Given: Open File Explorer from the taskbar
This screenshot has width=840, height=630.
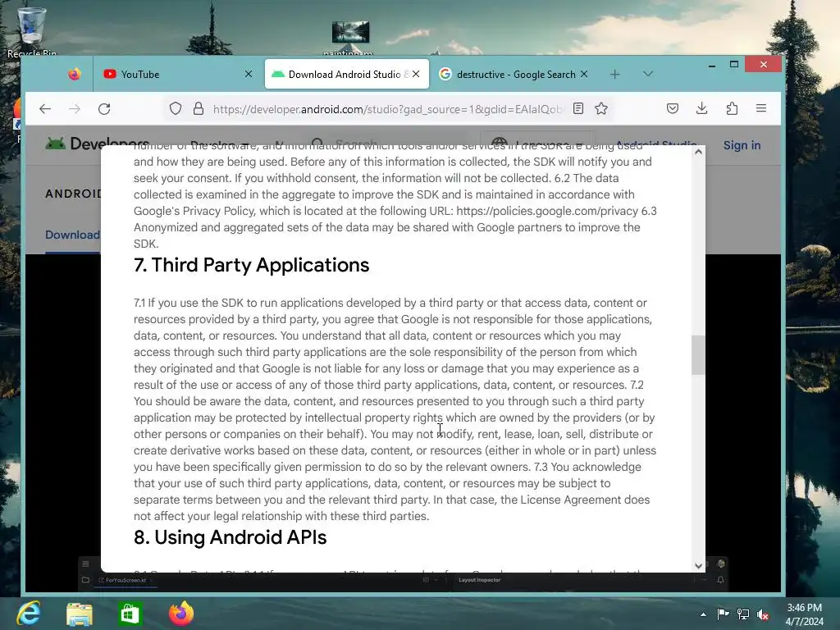Looking at the screenshot, I should click(80, 614).
